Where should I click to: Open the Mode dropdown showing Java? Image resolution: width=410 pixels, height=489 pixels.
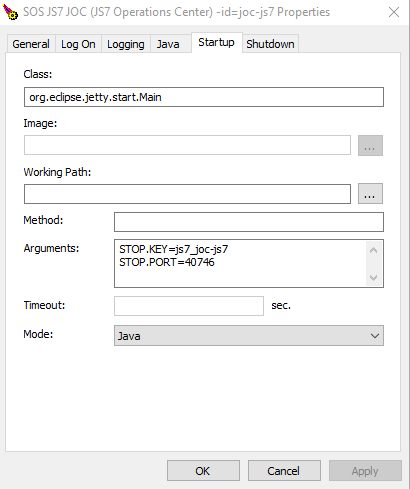pos(249,336)
